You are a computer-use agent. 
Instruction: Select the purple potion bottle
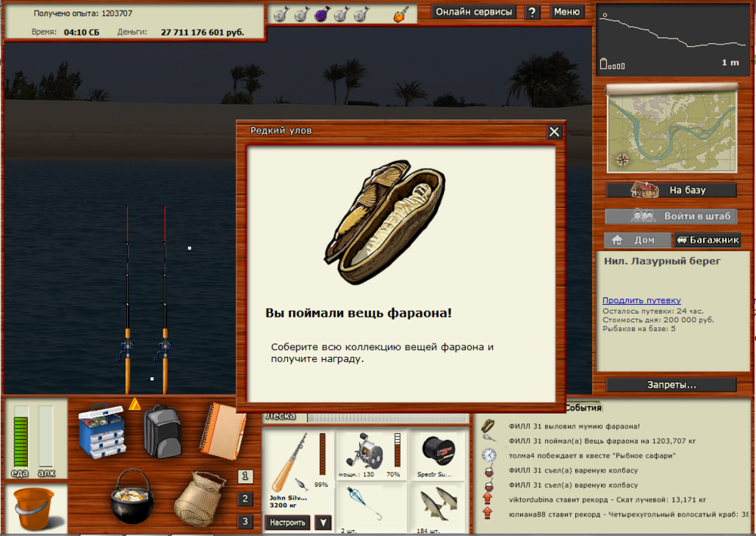321,14
